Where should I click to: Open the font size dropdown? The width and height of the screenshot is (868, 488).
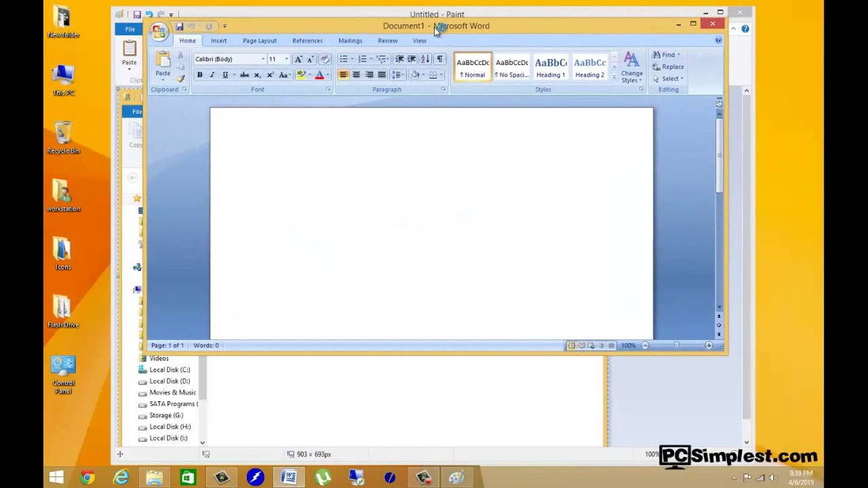(x=286, y=59)
